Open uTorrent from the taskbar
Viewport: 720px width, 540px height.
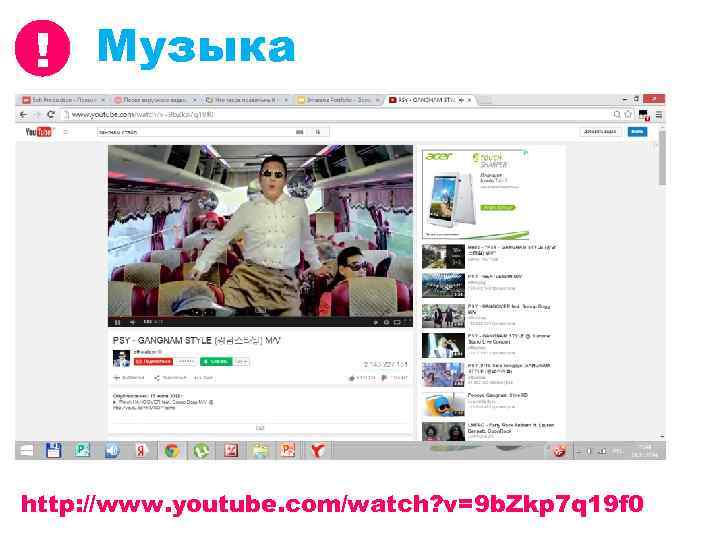coord(201,451)
